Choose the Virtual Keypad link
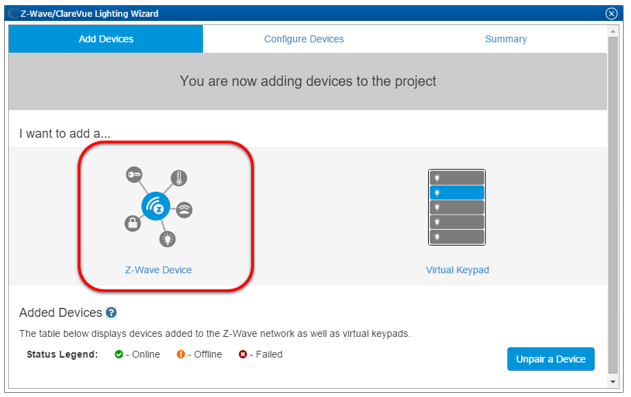 (x=458, y=270)
